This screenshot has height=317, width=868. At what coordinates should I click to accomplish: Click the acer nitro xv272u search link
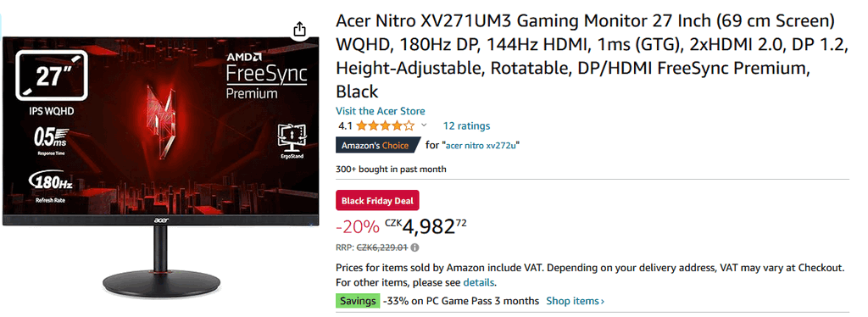point(482,146)
